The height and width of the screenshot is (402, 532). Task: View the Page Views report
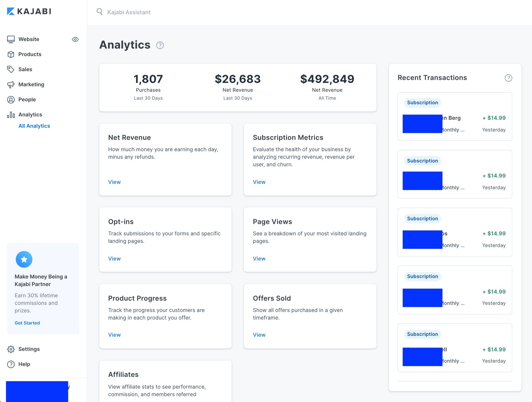coord(259,259)
